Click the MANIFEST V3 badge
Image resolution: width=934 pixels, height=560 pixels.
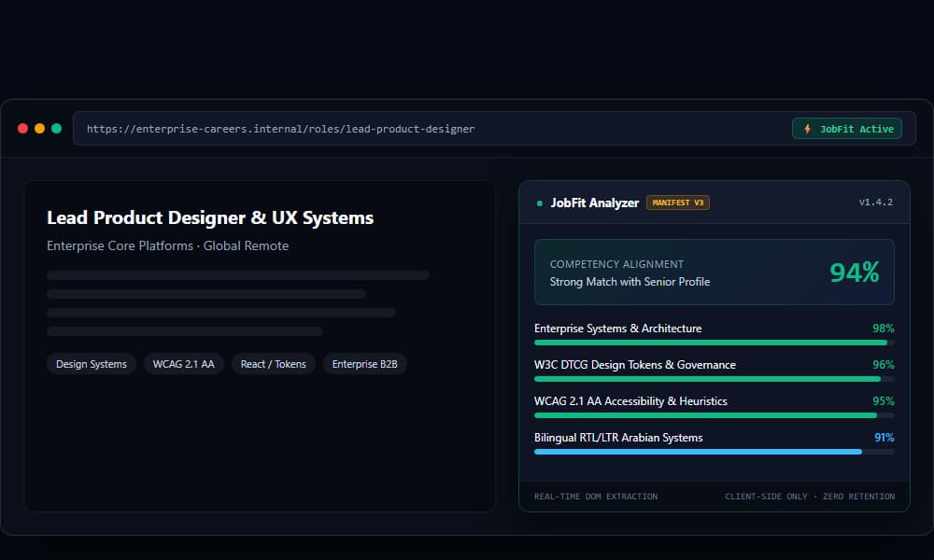pos(678,203)
